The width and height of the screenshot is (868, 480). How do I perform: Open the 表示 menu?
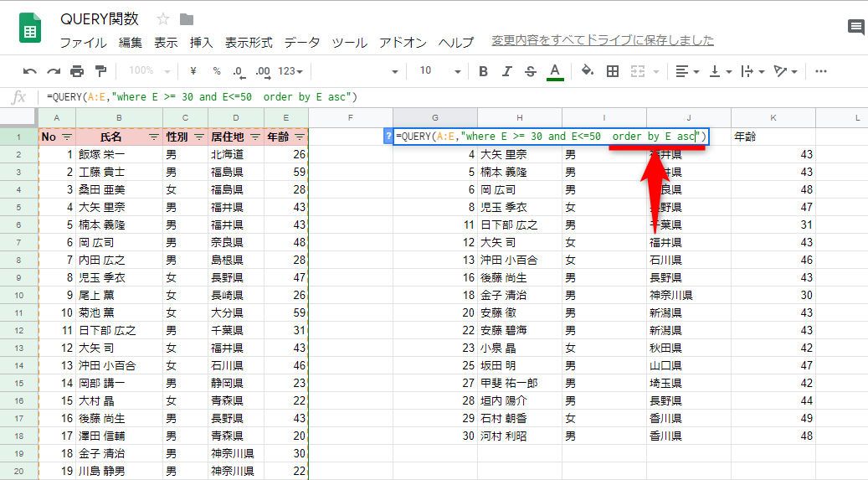coord(166,43)
